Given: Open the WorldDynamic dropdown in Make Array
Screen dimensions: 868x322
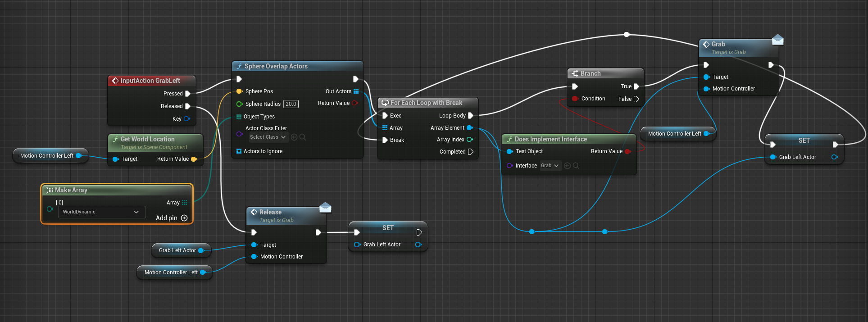Looking at the screenshot, I should 101,212.
